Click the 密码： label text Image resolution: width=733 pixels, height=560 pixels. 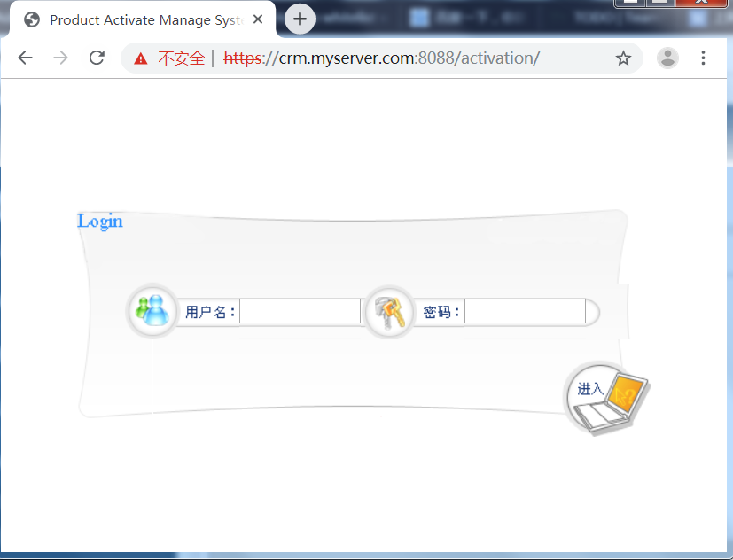tap(441, 312)
